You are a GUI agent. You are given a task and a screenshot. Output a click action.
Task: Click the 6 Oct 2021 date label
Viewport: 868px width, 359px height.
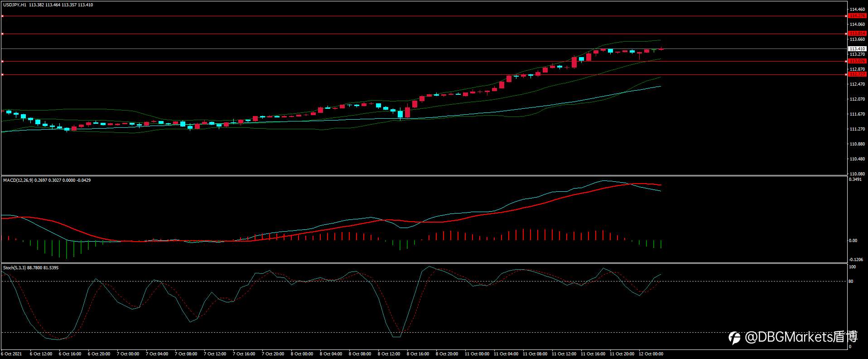11,354
